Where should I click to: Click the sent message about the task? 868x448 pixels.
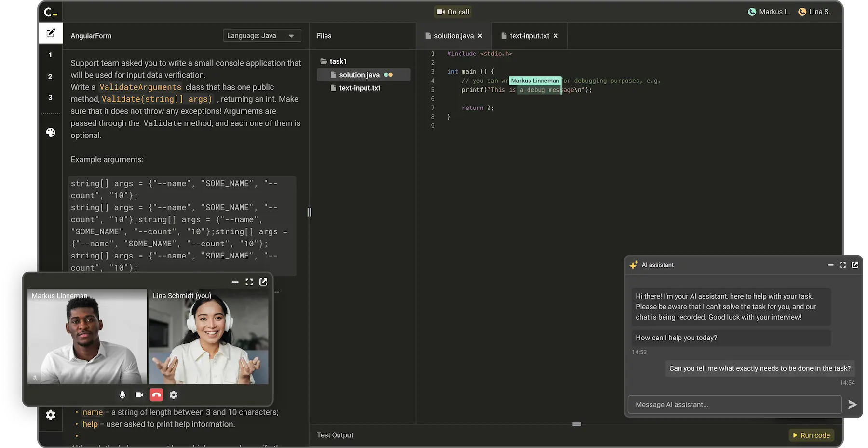coord(759,368)
